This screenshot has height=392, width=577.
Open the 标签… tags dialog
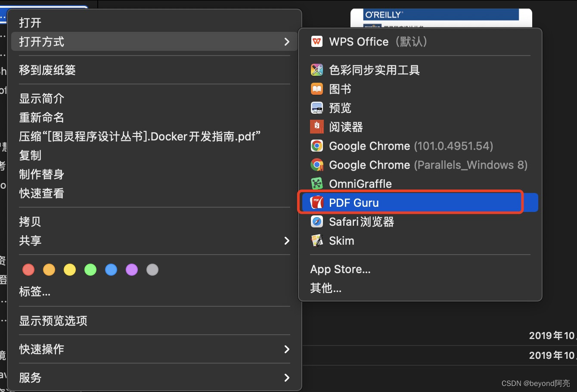tap(154, 292)
